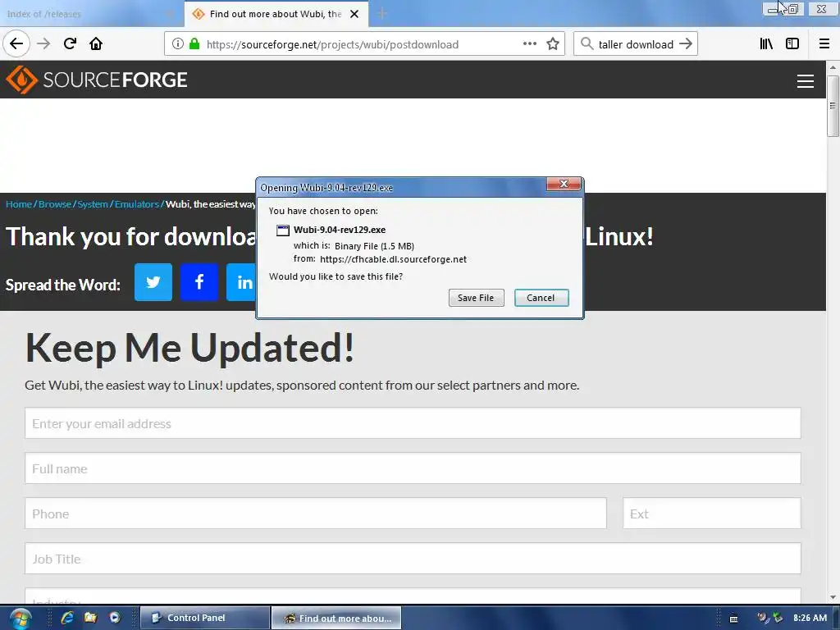
Task: Click the Volume and devices tray icon
Action: (763, 618)
